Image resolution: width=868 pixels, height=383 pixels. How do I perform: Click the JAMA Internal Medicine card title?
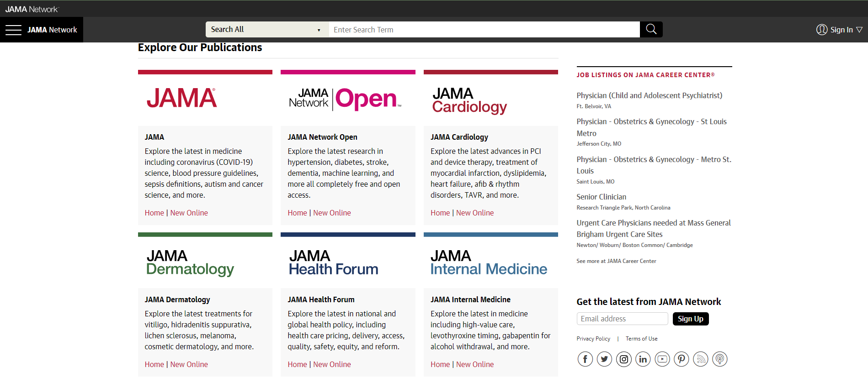[470, 299]
